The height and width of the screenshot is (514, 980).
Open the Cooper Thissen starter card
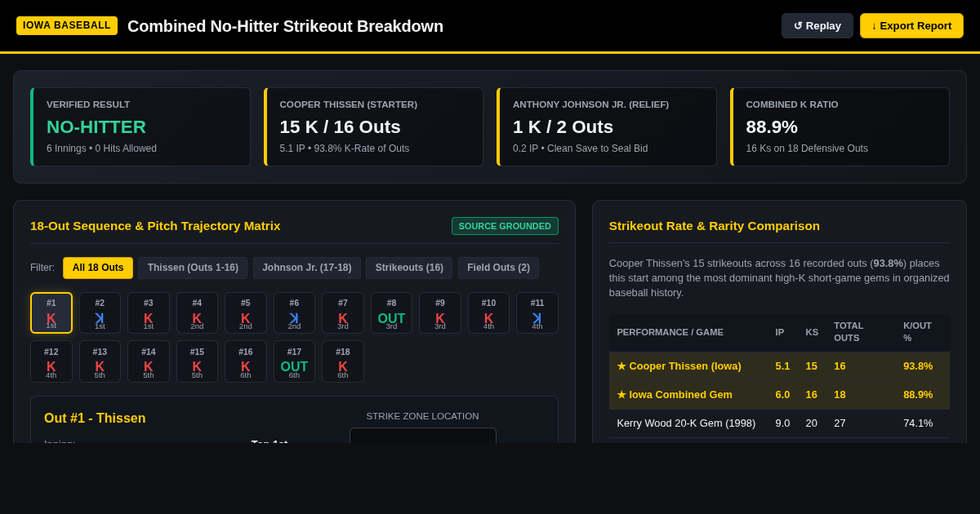pos(373,126)
